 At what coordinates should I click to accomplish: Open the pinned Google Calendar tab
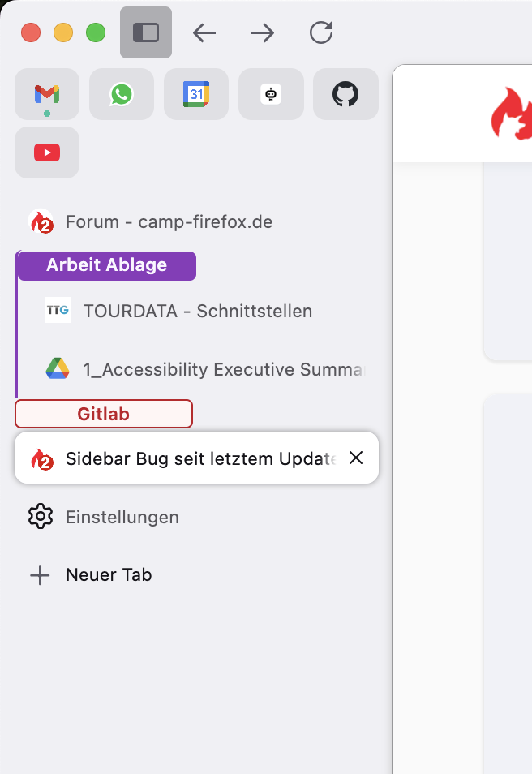196,94
